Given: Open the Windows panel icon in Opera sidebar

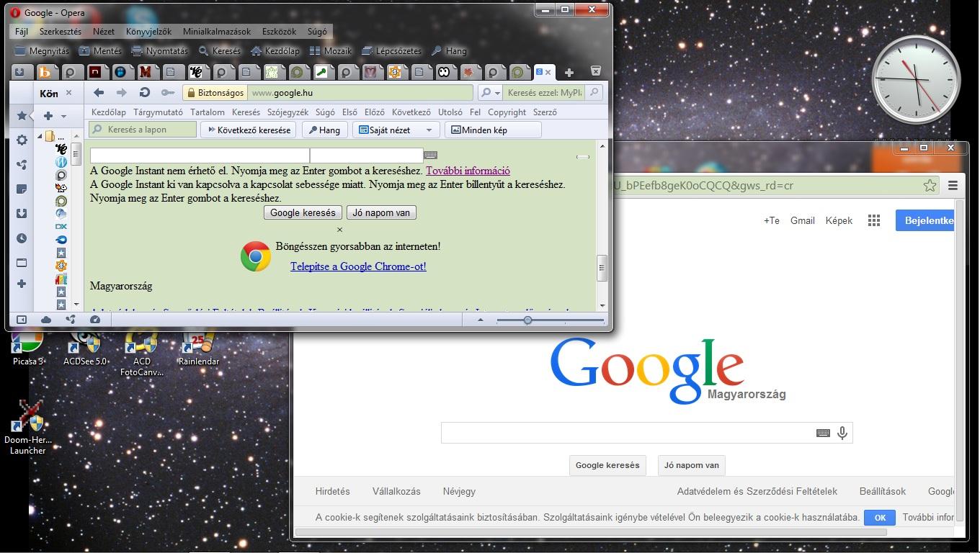Looking at the screenshot, I should pos(22,263).
